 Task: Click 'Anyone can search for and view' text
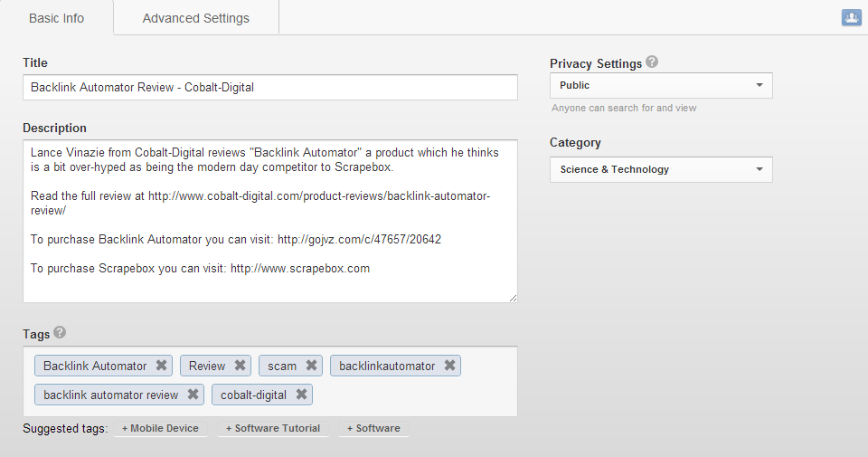(x=624, y=108)
